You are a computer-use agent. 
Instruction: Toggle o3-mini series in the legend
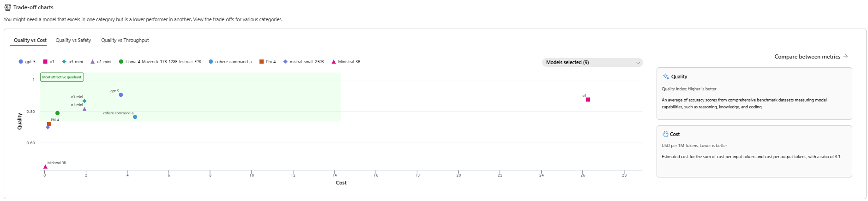[x=72, y=62]
